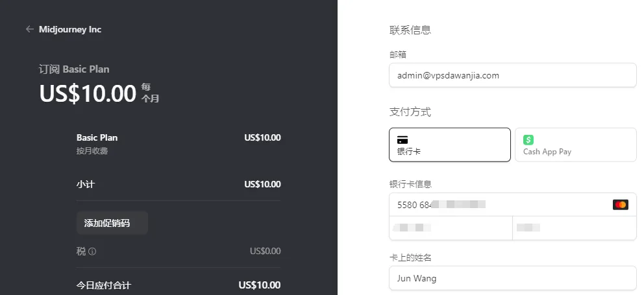Click the 卡上的姓名 field label
The width and height of the screenshot is (644, 295).
(410, 257)
